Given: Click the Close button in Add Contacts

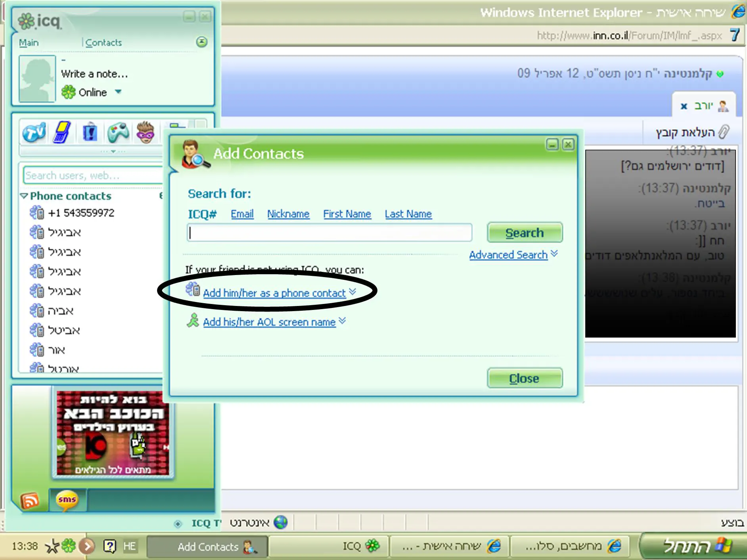Looking at the screenshot, I should tap(524, 378).
